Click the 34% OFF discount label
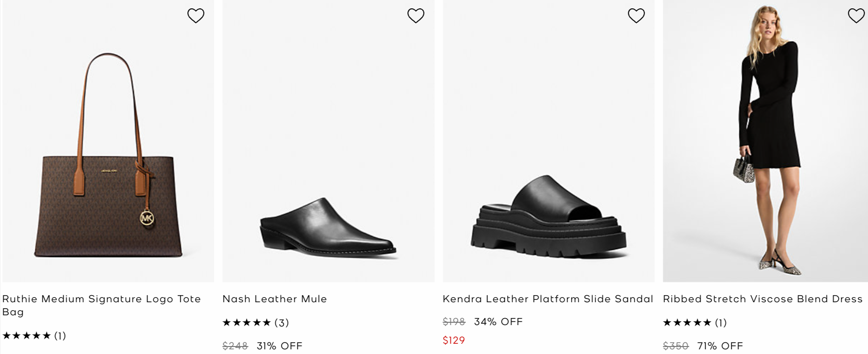This screenshot has width=868, height=354. click(498, 322)
